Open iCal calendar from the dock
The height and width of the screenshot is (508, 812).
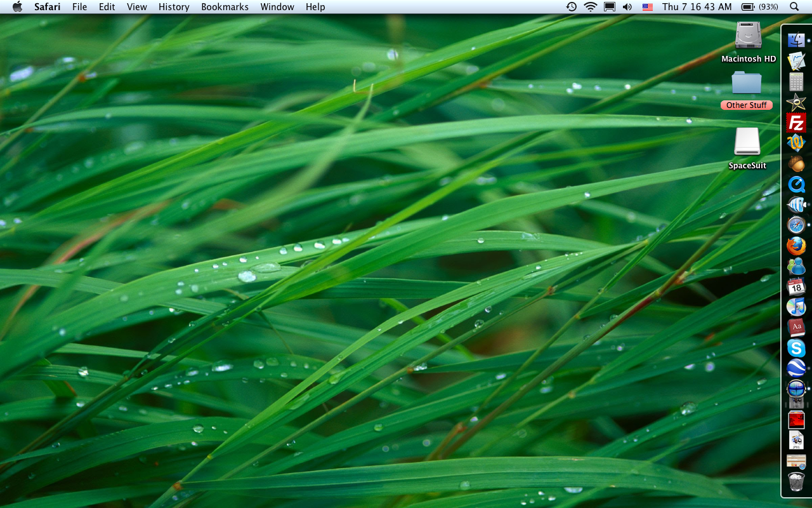click(796, 286)
